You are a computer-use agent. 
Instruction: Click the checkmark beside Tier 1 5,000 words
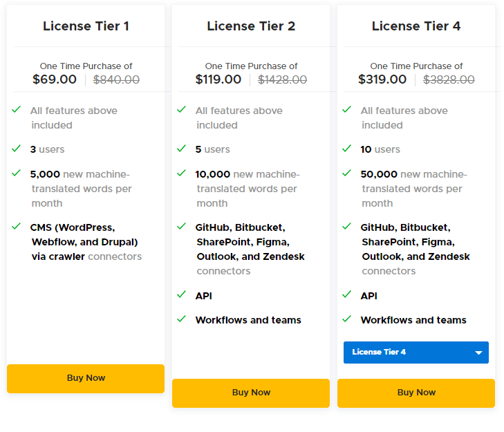tap(17, 173)
